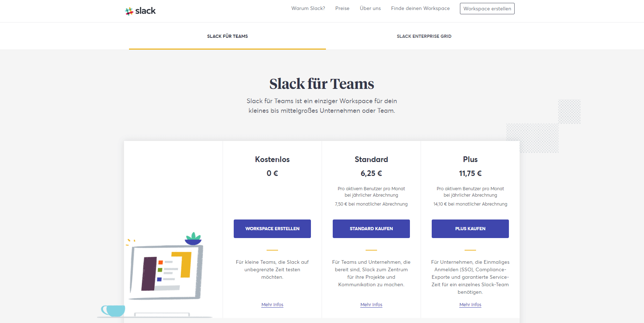
Task: Click the Slack logo in the header
Action: point(140,11)
